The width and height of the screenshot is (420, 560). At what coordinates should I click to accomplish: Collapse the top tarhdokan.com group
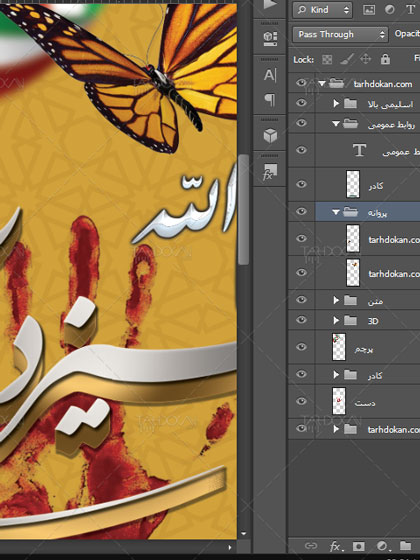tap(322, 84)
